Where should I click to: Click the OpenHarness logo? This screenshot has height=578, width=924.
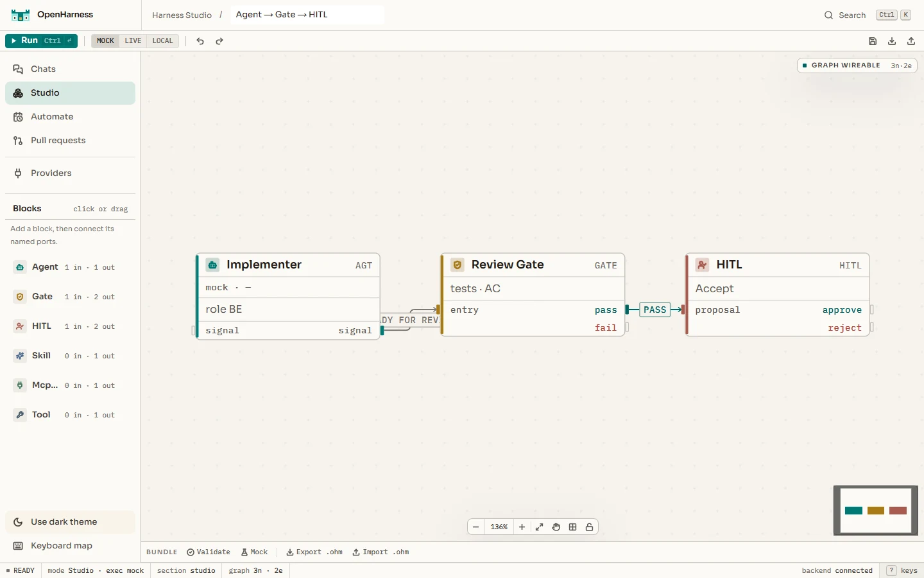click(21, 15)
